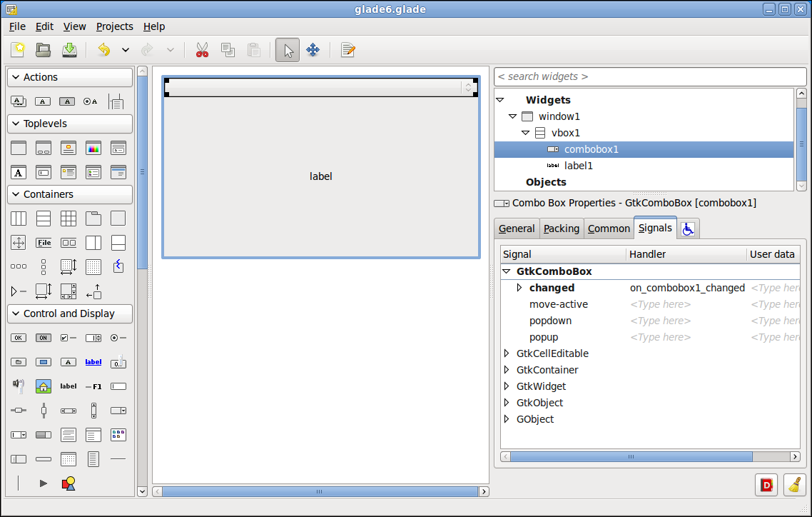This screenshot has height=517, width=812.
Task: Expand the GtkWidget signal group
Action: coord(507,386)
